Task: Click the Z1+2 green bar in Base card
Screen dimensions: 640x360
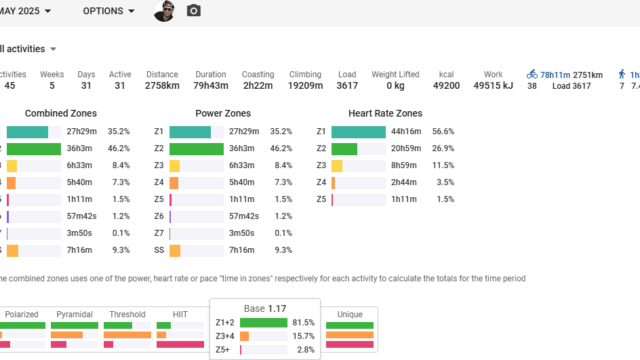Action: 263,323
